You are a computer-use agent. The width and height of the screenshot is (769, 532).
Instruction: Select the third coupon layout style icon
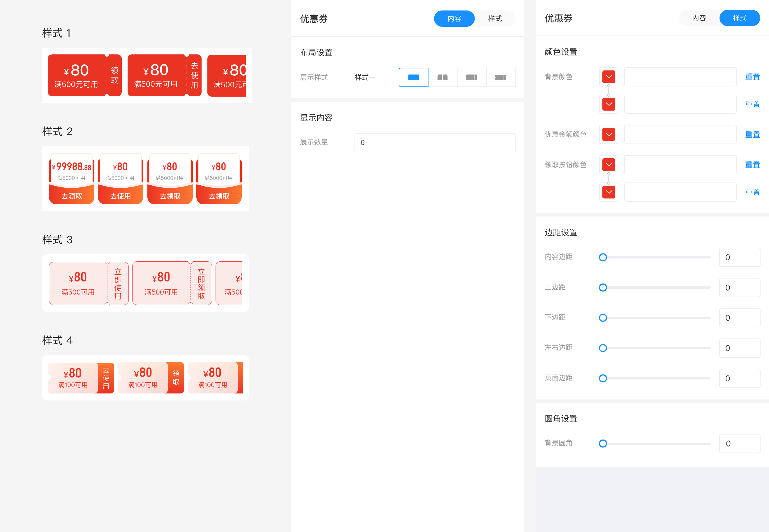pos(472,77)
